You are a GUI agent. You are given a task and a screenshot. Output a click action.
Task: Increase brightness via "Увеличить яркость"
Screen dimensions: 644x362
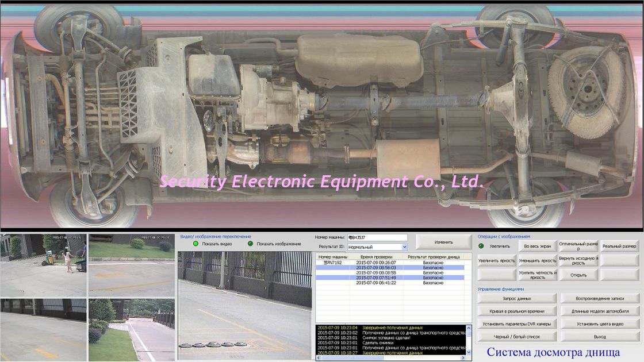coord(496,260)
